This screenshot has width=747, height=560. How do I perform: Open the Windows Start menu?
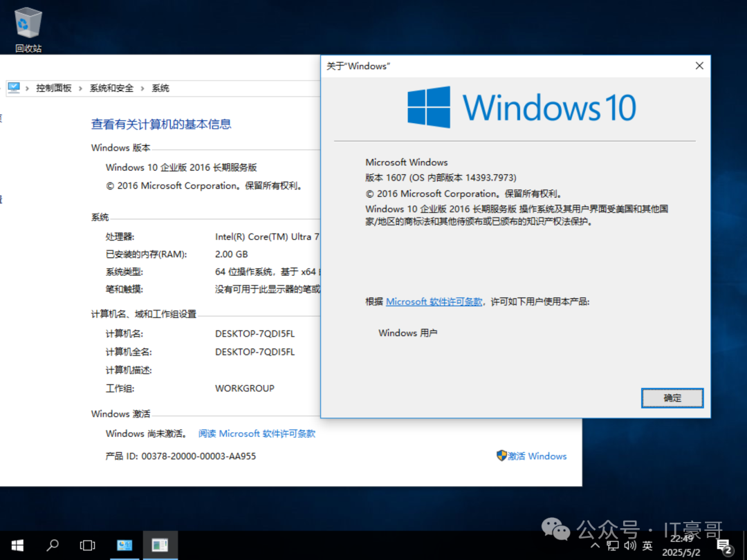click(17, 545)
